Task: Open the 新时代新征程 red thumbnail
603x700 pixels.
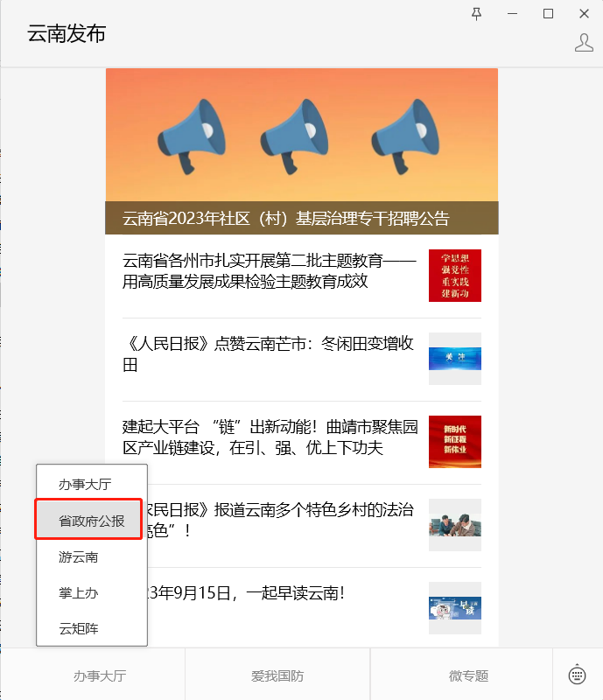Action: coord(455,442)
